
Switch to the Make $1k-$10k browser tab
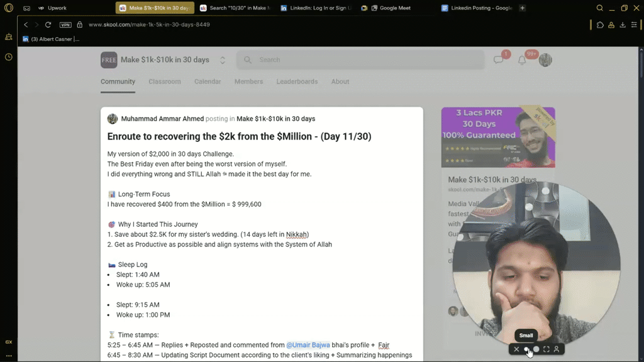(x=155, y=8)
